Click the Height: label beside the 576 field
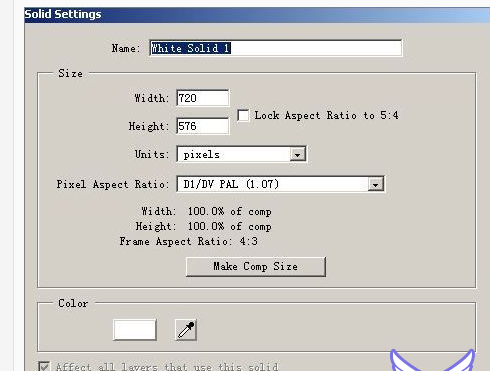Image resolution: width=490 pixels, height=371 pixels. (x=149, y=126)
